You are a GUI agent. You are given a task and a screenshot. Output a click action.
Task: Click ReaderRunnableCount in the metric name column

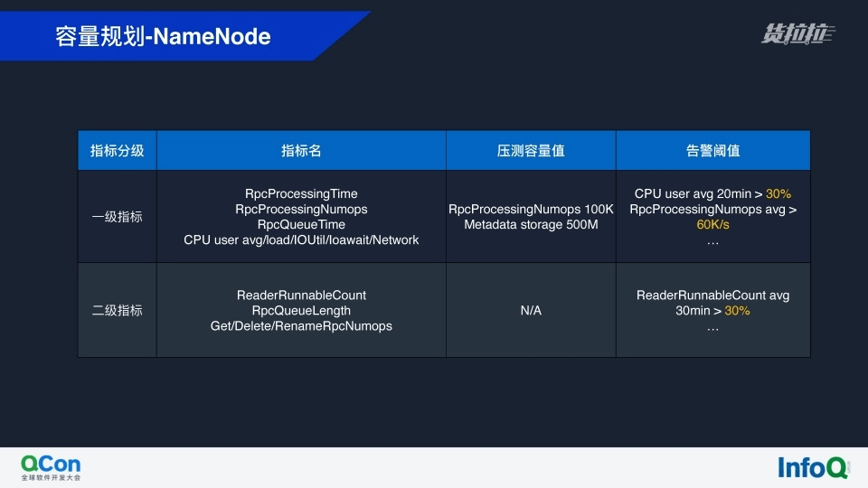click(301, 295)
